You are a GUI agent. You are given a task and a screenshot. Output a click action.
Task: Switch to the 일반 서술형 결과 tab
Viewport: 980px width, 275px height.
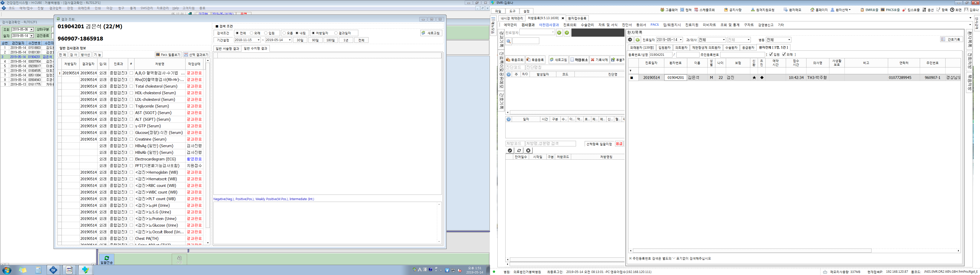coord(227,49)
